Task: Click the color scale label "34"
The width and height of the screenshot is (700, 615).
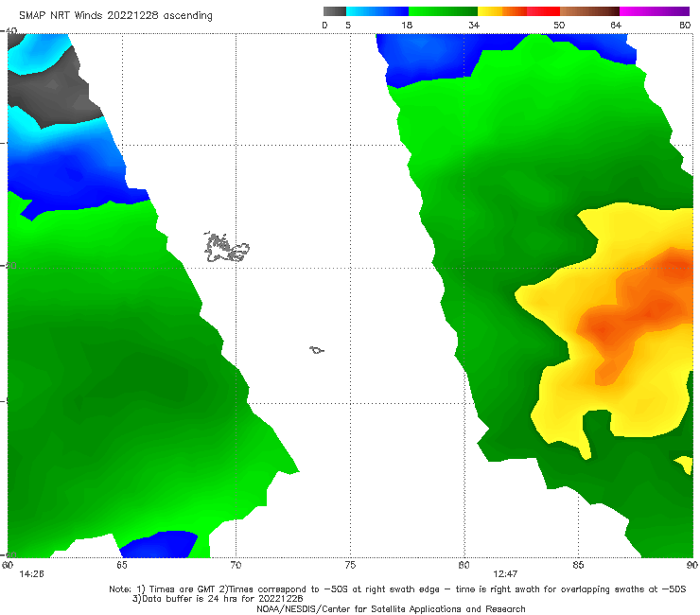Action: pyautogui.click(x=474, y=26)
